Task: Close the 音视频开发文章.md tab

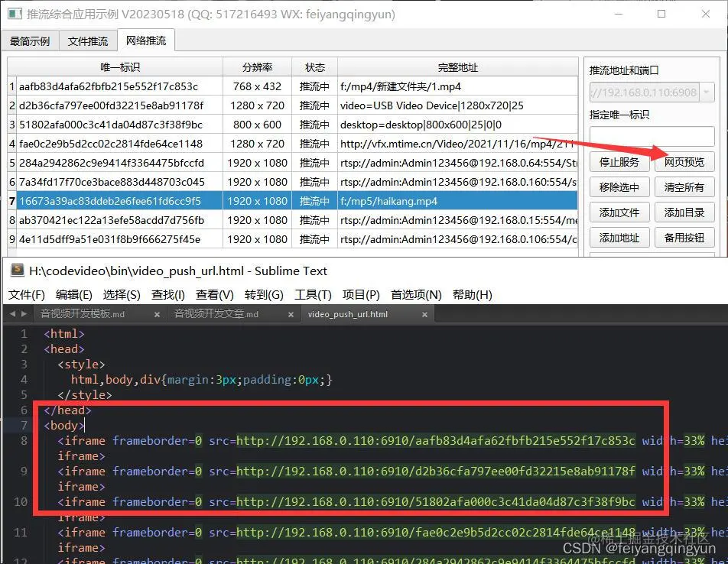Action: (291, 314)
